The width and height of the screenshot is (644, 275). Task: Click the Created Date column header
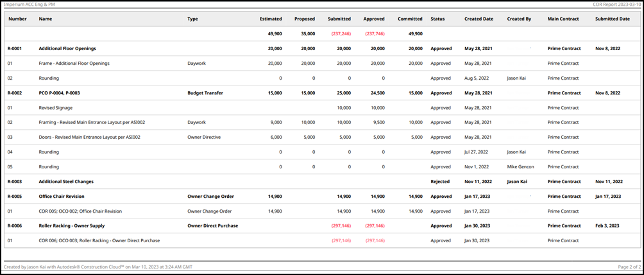coord(479,19)
